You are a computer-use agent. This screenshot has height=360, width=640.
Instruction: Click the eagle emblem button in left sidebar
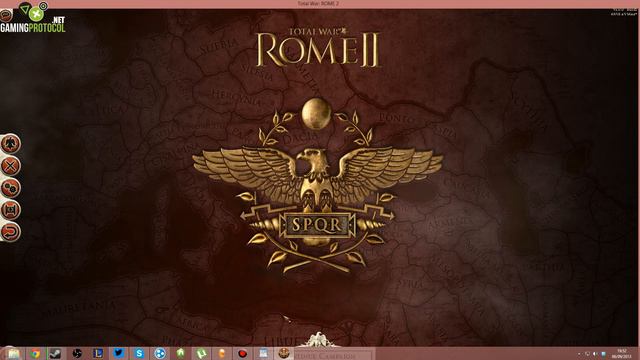pyautogui.click(x=10, y=144)
